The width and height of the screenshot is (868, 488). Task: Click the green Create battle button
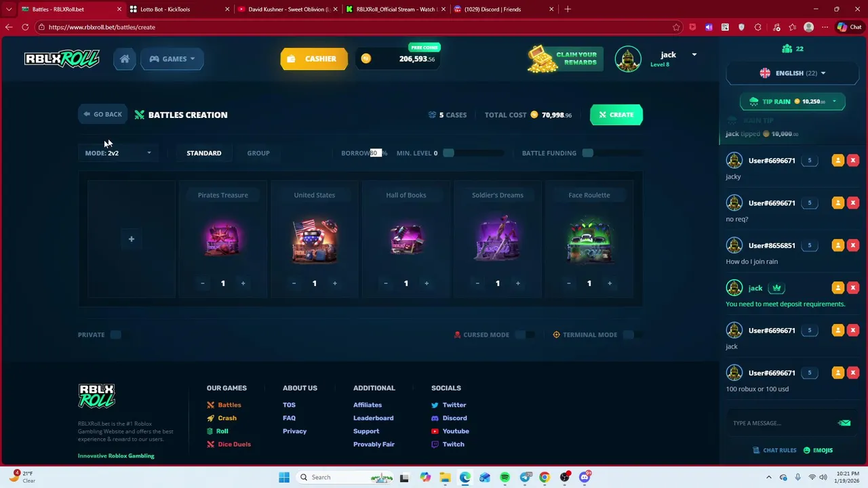(x=616, y=115)
